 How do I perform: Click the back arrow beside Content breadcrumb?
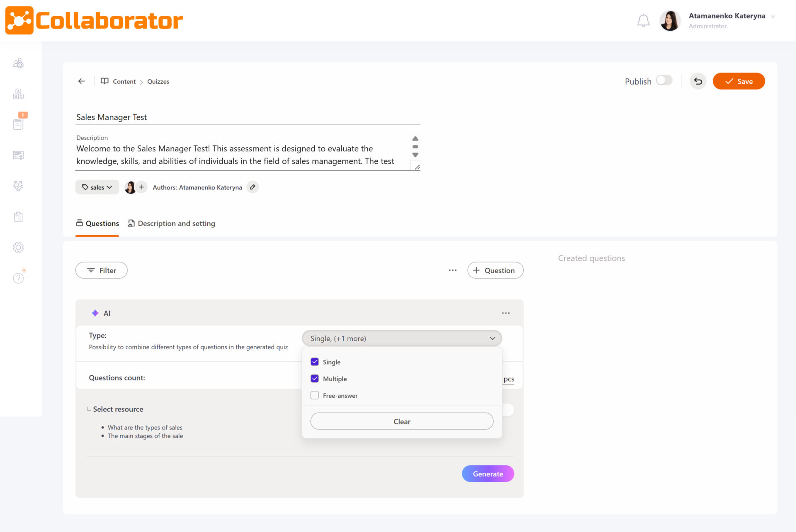[x=82, y=81]
